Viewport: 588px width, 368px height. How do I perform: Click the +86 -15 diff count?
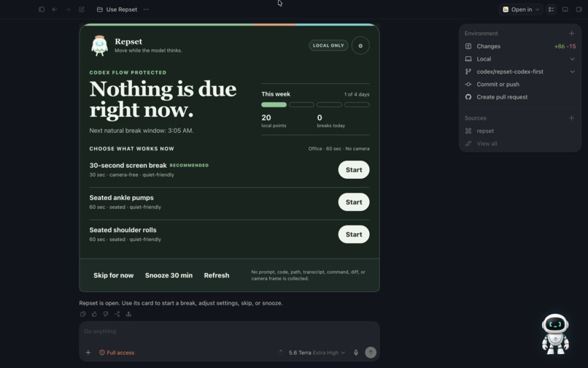(565, 46)
